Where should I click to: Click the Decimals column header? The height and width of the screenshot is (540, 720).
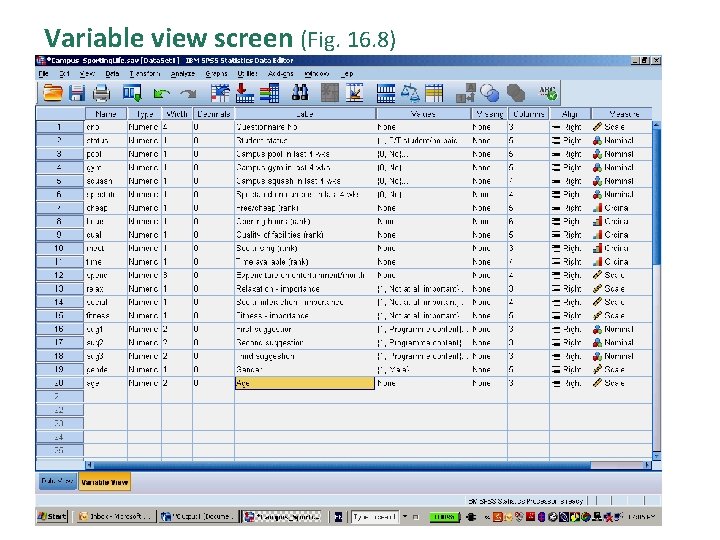214,114
